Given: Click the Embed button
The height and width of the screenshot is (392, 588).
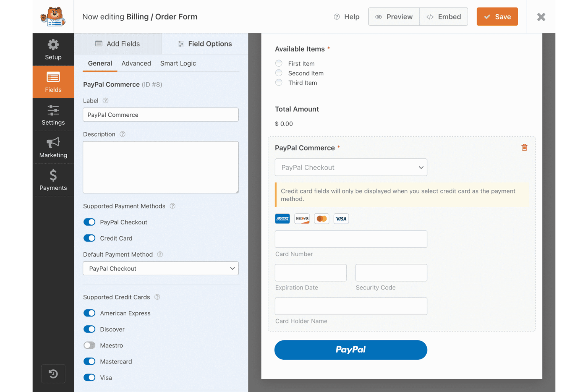Looking at the screenshot, I should tap(444, 17).
